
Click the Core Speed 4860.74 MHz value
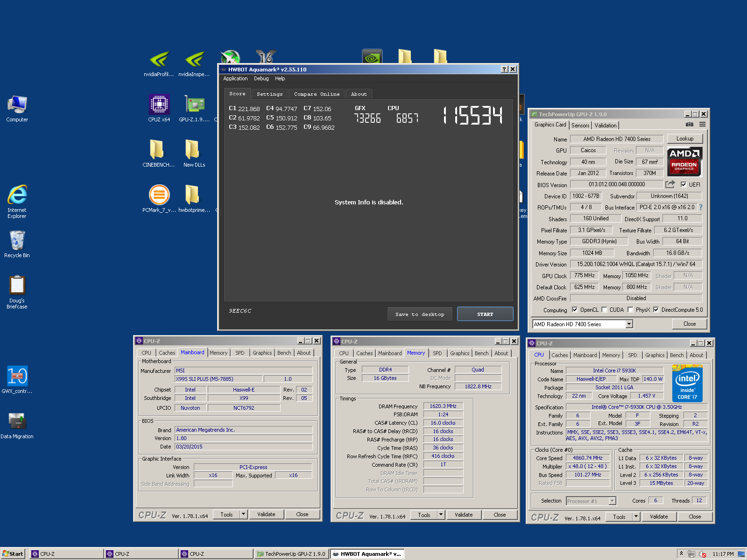tap(588, 458)
